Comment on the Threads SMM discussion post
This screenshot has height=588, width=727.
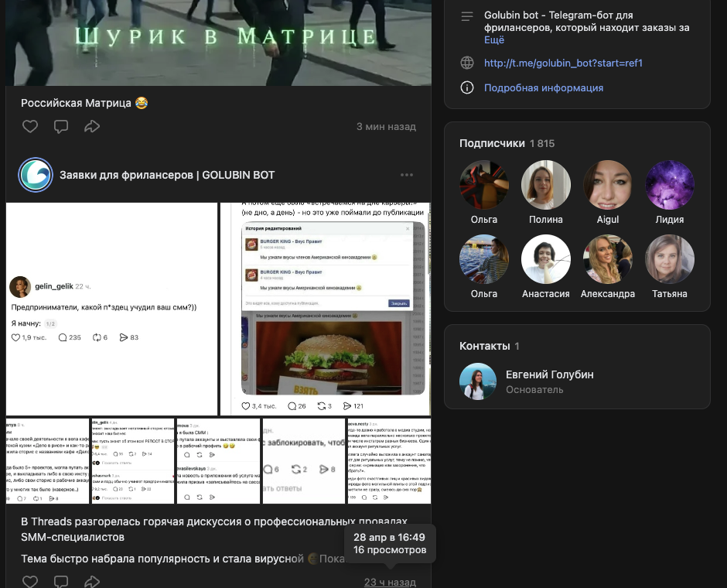click(x=61, y=582)
